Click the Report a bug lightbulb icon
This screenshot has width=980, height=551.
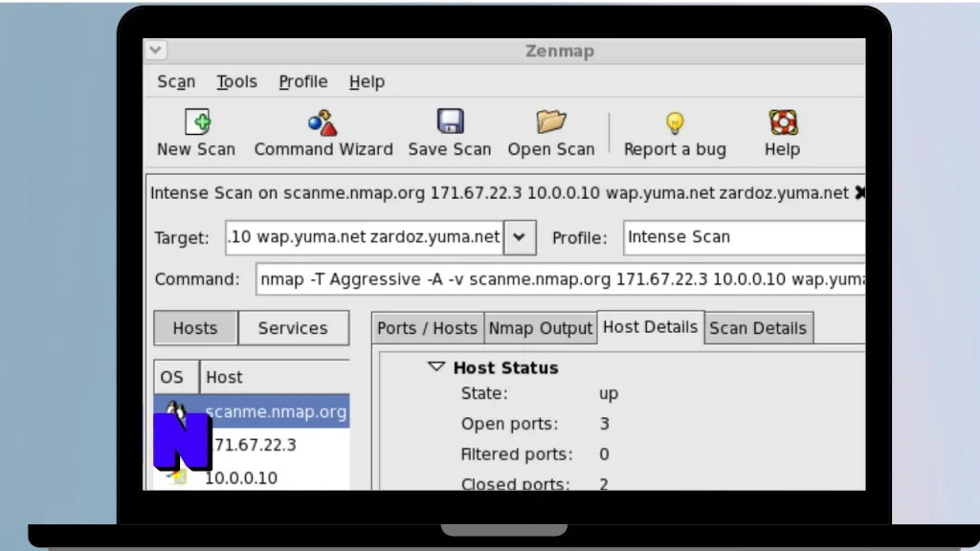tap(675, 123)
